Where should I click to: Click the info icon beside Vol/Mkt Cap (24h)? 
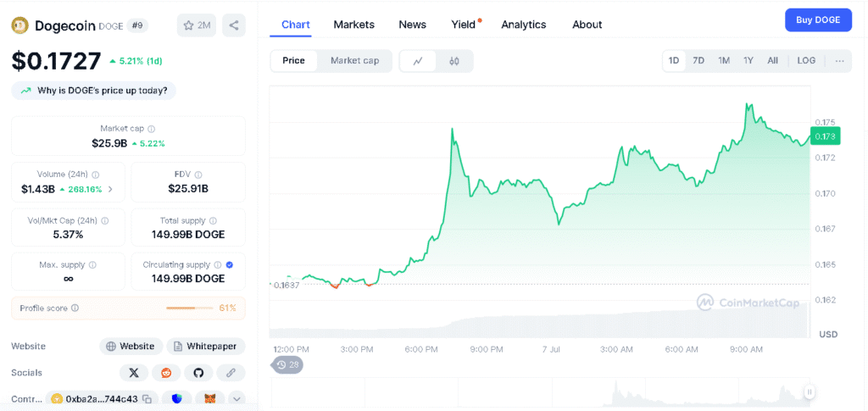coord(105,220)
